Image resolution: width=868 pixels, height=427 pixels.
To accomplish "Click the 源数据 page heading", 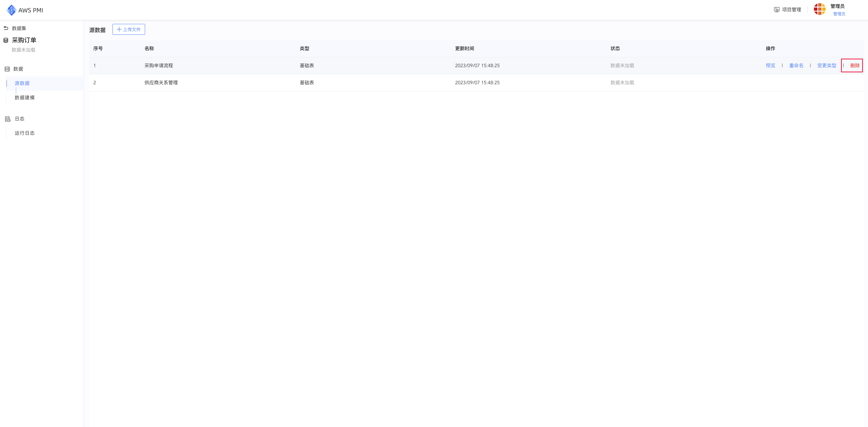I will 97,30.
